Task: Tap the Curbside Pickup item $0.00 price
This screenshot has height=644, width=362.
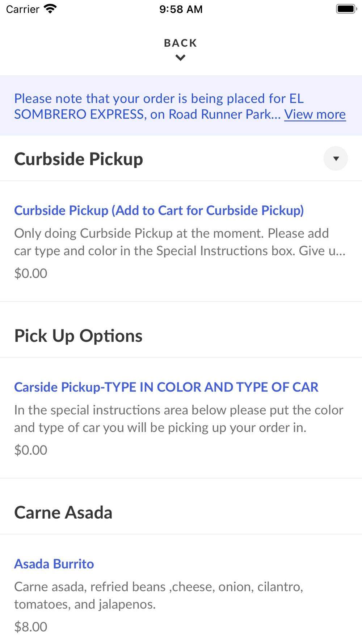Action: [x=31, y=273]
